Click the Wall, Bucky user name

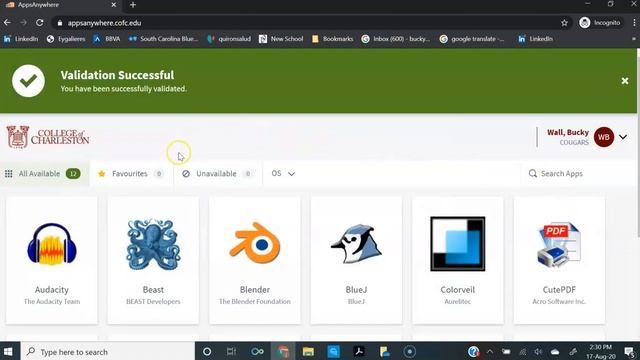click(x=568, y=132)
